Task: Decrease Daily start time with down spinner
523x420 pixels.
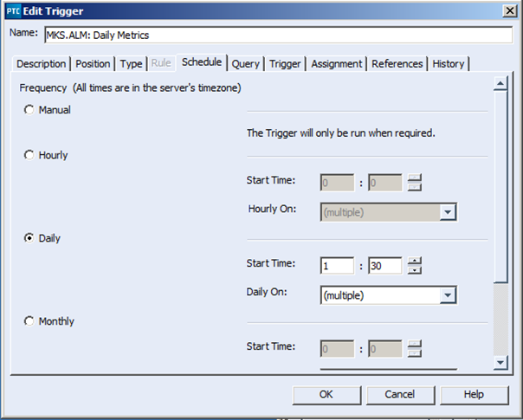Action: [x=415, y=270]
